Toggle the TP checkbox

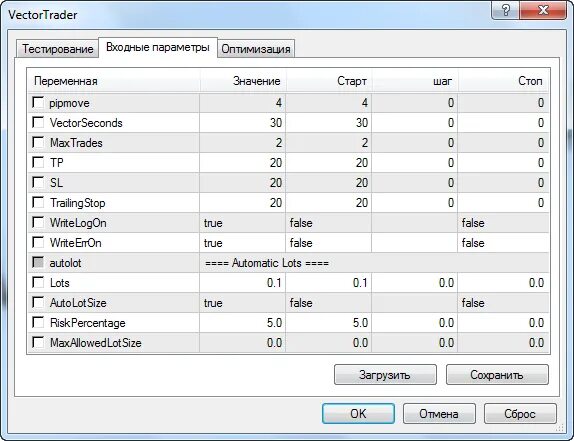point(38,162)
